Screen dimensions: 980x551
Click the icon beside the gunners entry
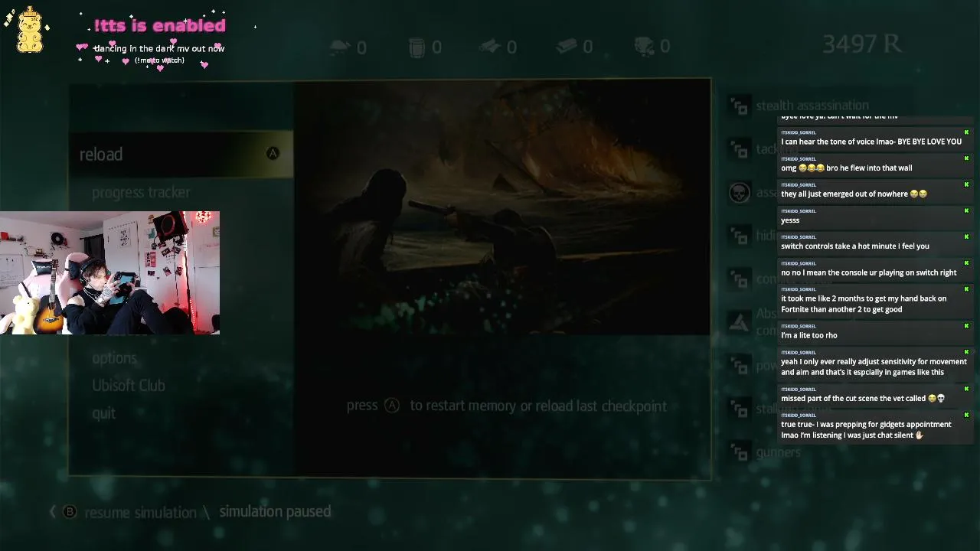click(740, 452)
